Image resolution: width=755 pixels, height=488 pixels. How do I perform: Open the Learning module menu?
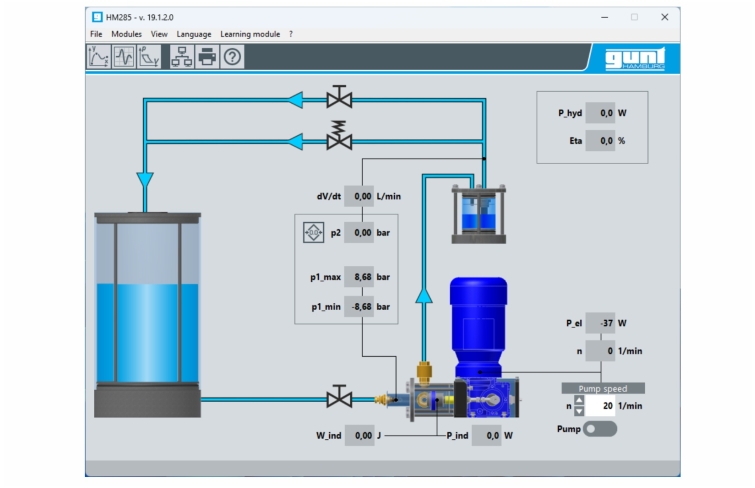pyautogui.click(x=250, y=34)
